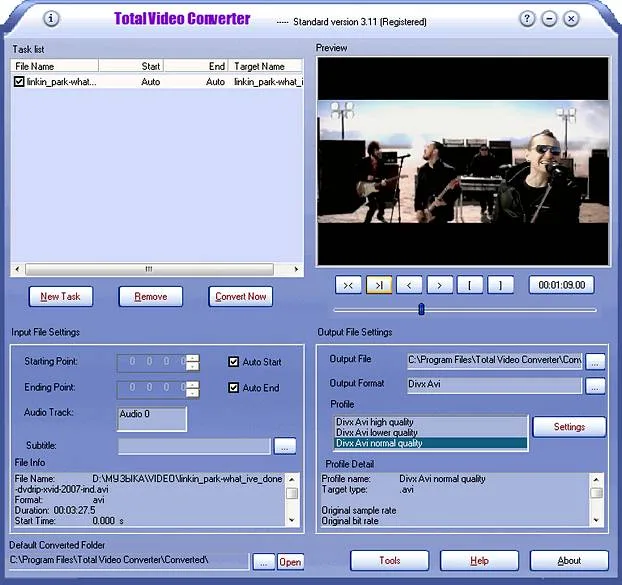Click the Tools button
Image resolution: width=622 pixels, height=585 pixels.
click(390, 560)
